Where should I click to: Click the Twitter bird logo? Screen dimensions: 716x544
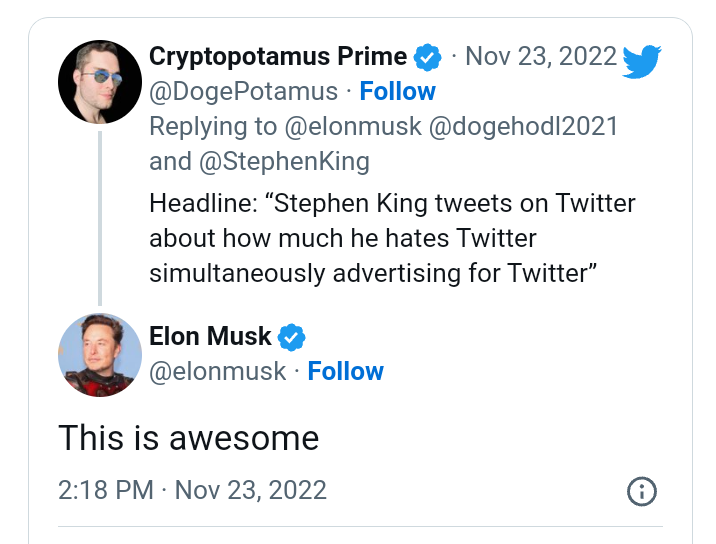(641, 61)
